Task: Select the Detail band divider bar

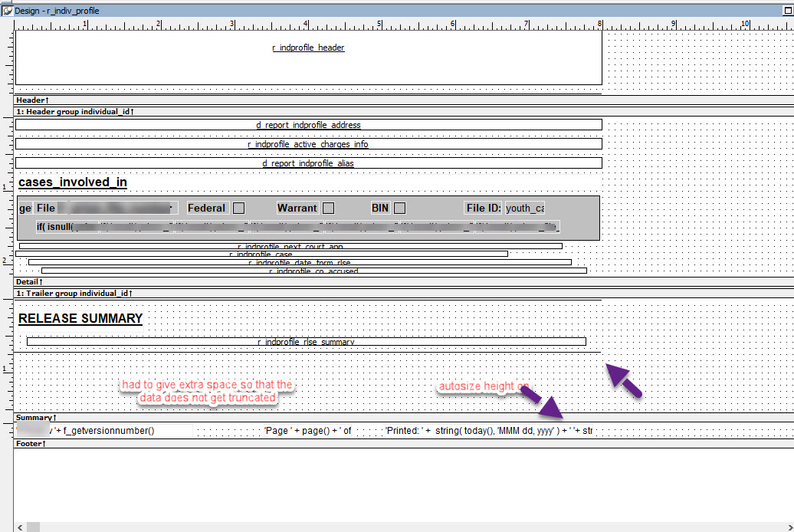Action: pyautogui.click(x=307, y=282)
